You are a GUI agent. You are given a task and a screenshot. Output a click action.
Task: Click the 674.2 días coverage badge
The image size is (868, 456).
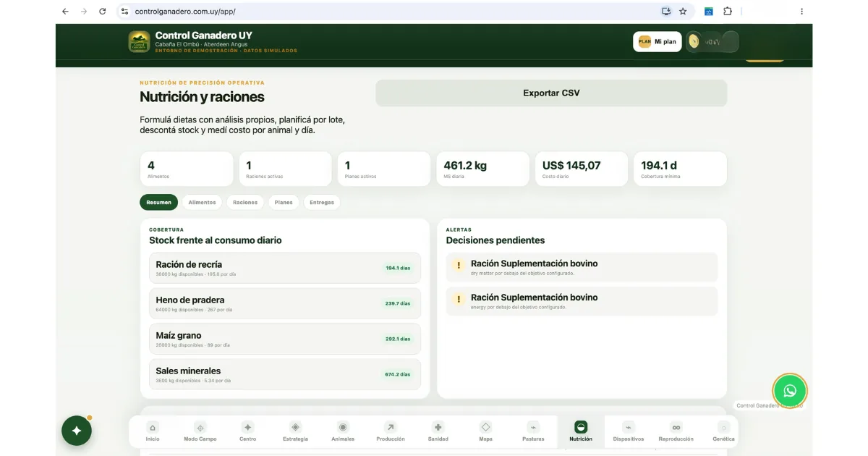(398, 374)
